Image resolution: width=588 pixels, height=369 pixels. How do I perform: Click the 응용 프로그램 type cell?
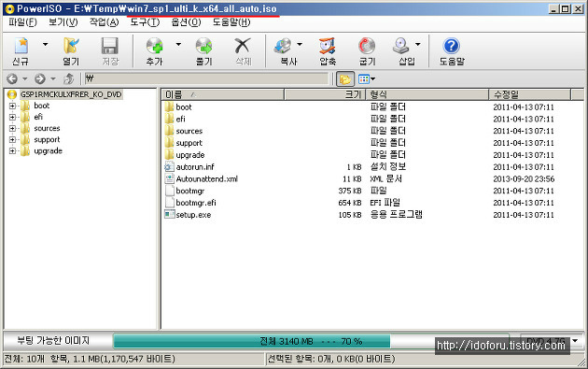[x=397, y=214]
